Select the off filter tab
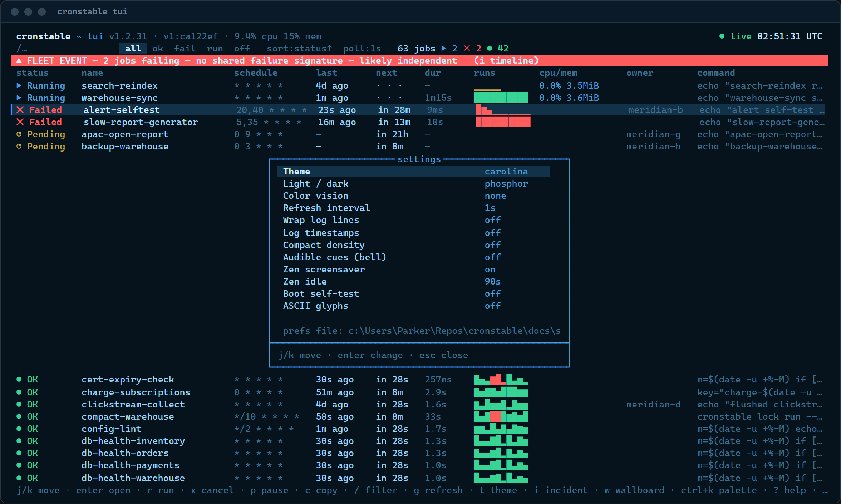The image size is (841, 504). tap(242, 48)
